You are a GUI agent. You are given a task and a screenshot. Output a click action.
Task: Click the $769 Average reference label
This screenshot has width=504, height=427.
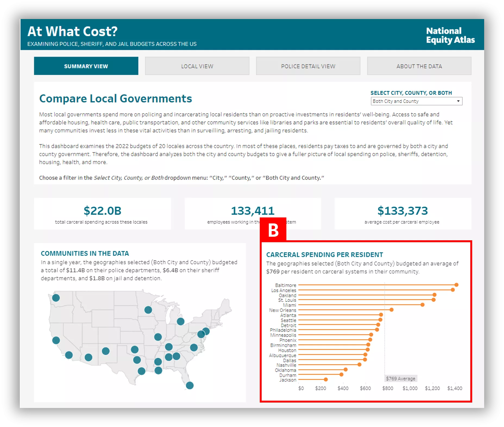400,379
